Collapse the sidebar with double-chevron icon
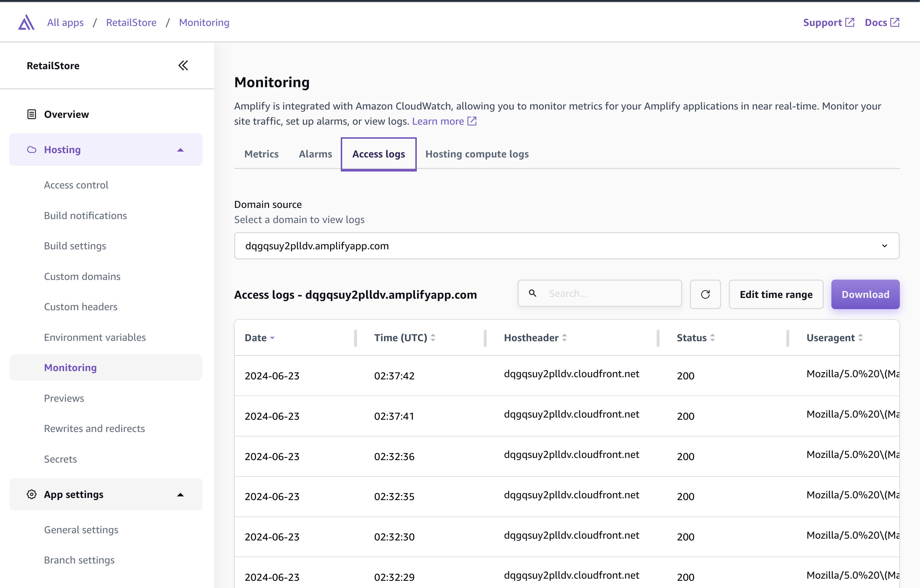Screen dimensions: 920x588 click(x=183, y=65)
